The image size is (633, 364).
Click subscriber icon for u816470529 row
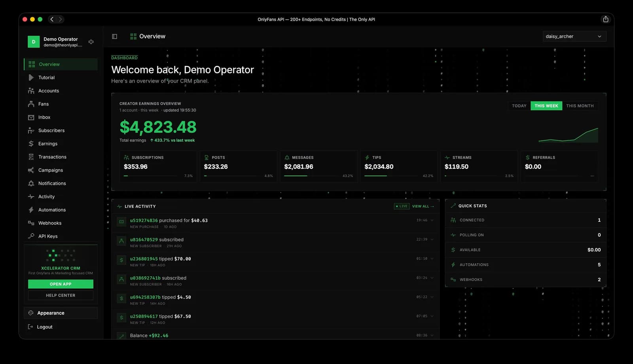pos(121,241)
